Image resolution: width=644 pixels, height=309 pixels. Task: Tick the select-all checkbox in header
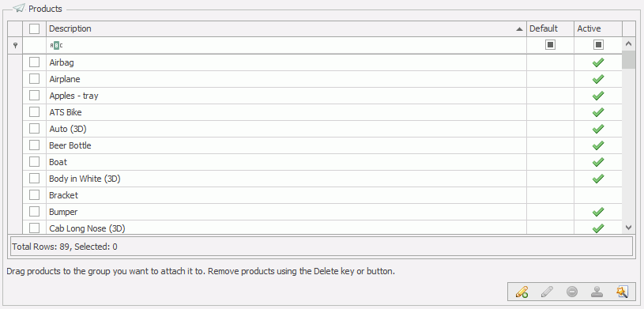click(35, 28)
